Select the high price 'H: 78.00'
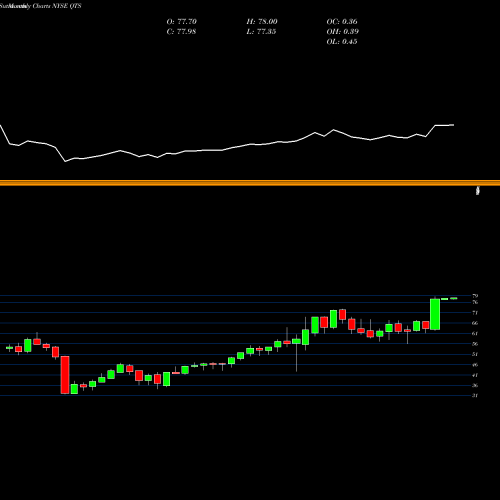500x500 pixels. [x=262, y=22]
